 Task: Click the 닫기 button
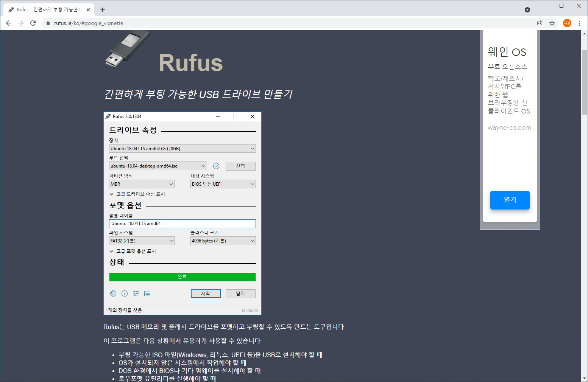pos(240,294)
